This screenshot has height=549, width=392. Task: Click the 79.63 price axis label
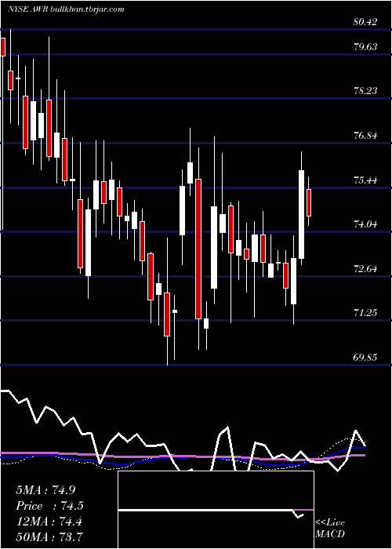365,46
